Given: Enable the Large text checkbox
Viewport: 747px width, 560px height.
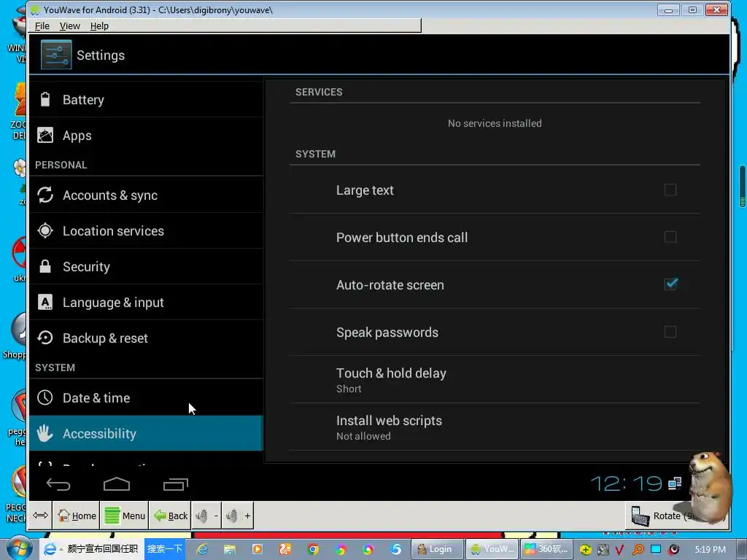Looking at the screenshot, I should [670, 190].
